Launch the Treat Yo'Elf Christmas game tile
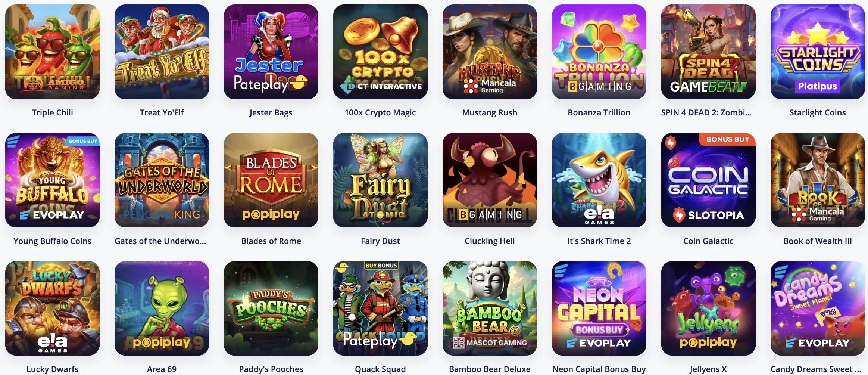Image resolution: width=868 pixels, height=375 pixels. point(162,52)
